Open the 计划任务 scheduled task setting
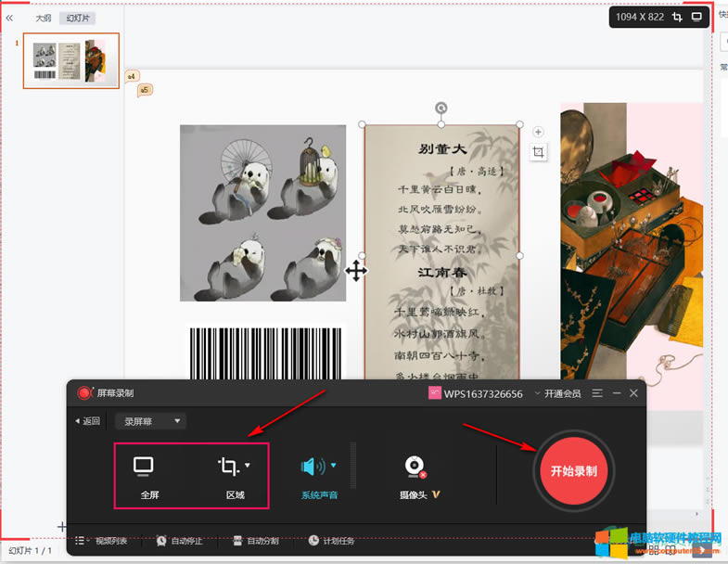This screenshot has height=564, width=728. click(x=331, y=541)
